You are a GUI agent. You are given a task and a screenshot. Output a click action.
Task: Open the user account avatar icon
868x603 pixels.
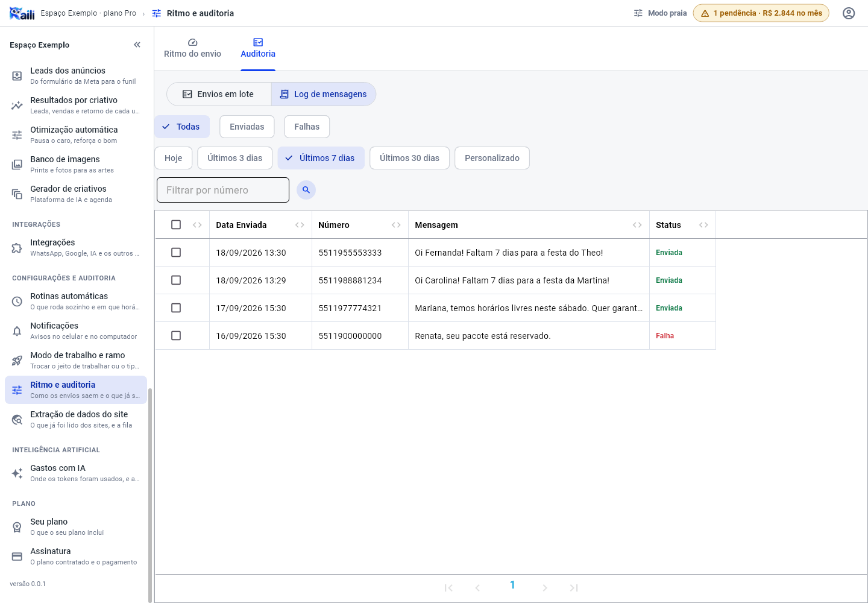[x=849, y=13]
